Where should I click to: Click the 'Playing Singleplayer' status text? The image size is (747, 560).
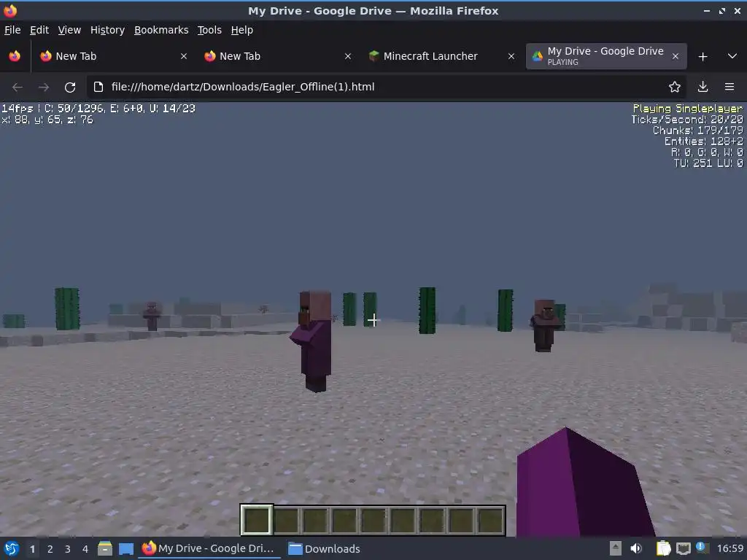click(687, 109)
